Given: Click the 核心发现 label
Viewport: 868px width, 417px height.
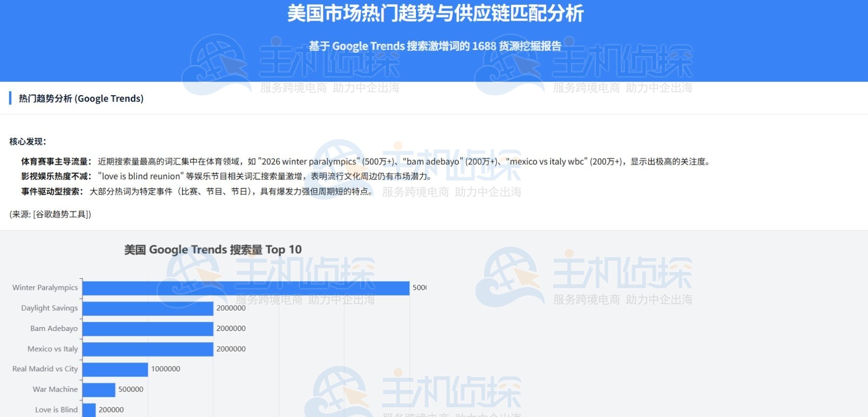Looking at the screenshot, I should pos(28,142).
